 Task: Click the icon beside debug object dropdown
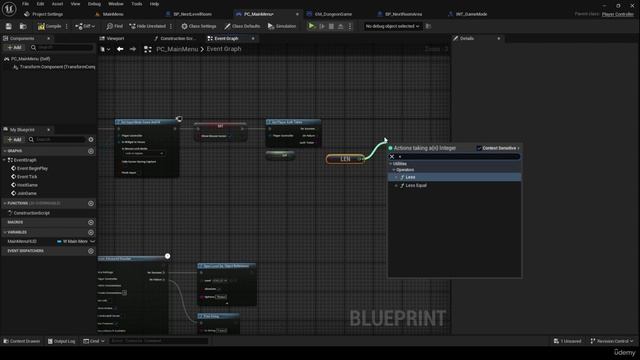(428, 26)
